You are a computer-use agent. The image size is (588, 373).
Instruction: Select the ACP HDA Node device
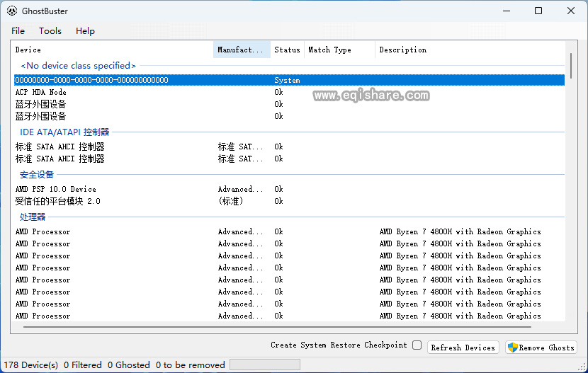[x=41, y=92]
